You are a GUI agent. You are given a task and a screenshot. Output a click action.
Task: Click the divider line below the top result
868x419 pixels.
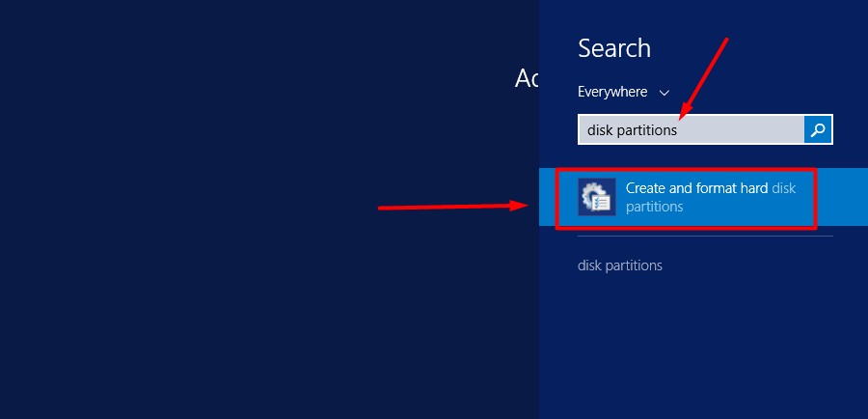[x=704, y=236]
